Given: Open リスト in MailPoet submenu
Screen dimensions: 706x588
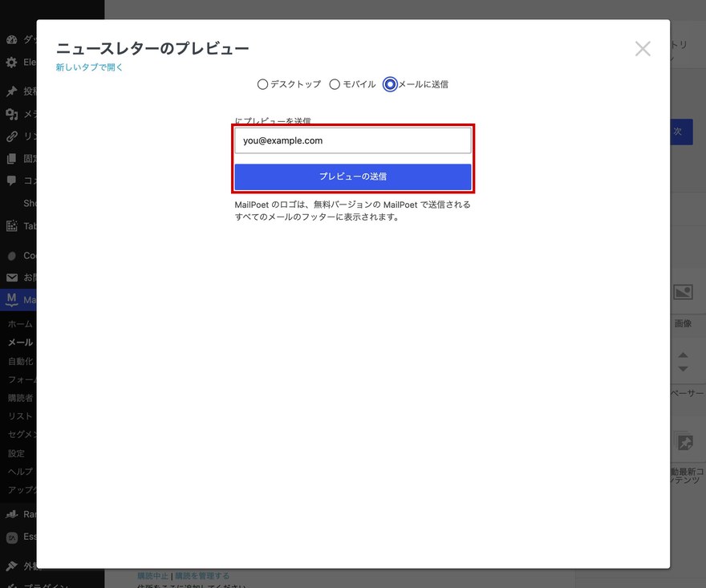Looking at the screenshot, I should click(x=20, y=416).
